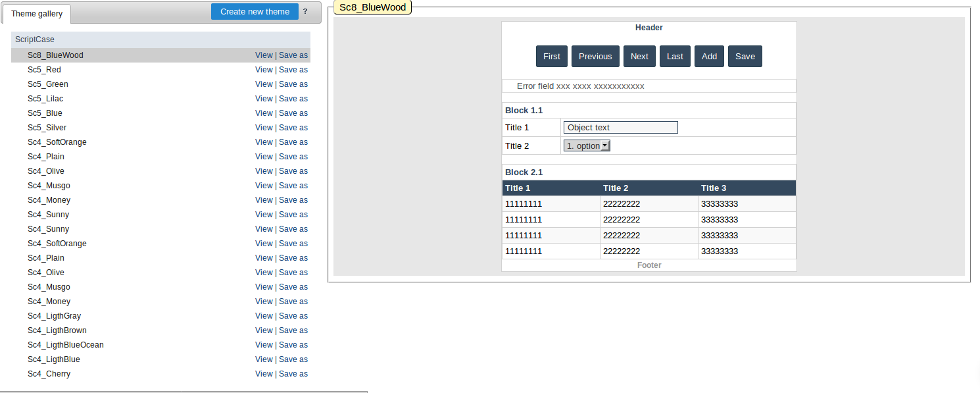View the Sc4_Cherry theme
Screen dimensions: 980x393
(264, 374)
